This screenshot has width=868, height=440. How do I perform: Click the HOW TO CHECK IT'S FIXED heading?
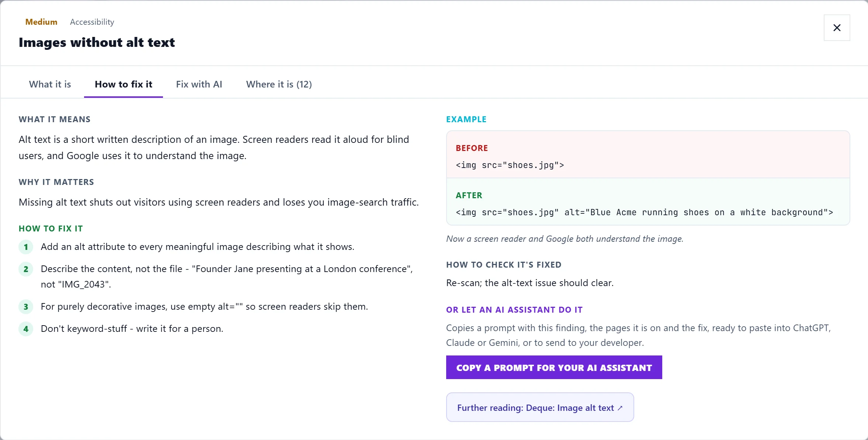(x=504, y=265)
